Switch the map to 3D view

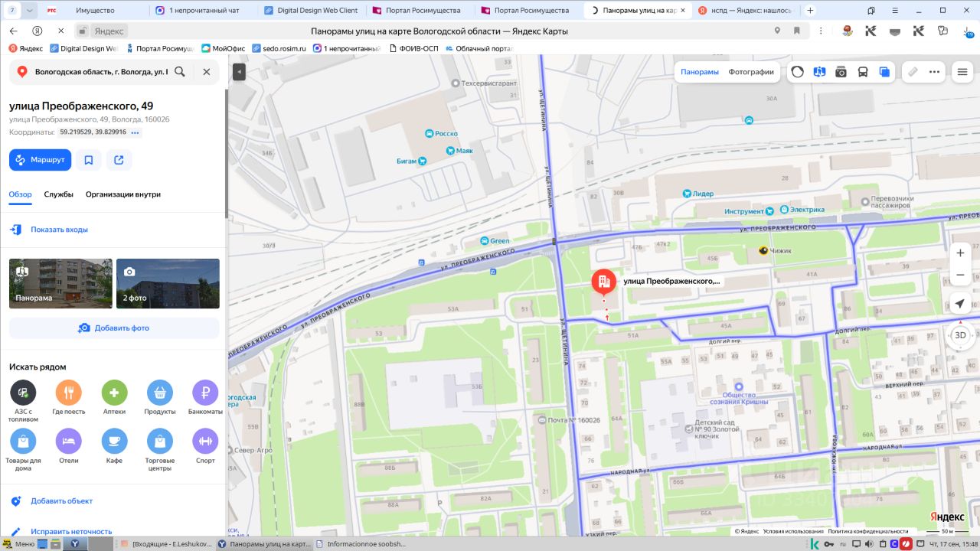pos(960,335)
